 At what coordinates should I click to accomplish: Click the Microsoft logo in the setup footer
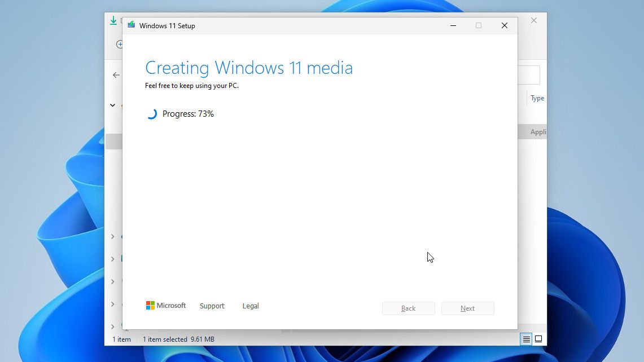(x=166, y=306)
